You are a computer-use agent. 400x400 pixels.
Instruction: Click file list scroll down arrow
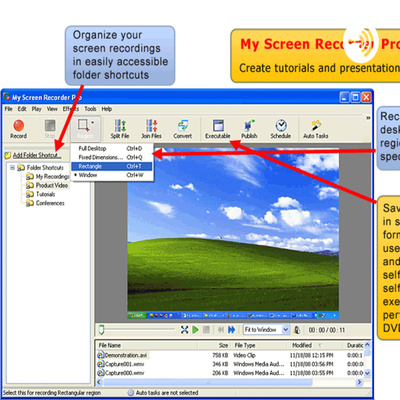click(367, 373)
